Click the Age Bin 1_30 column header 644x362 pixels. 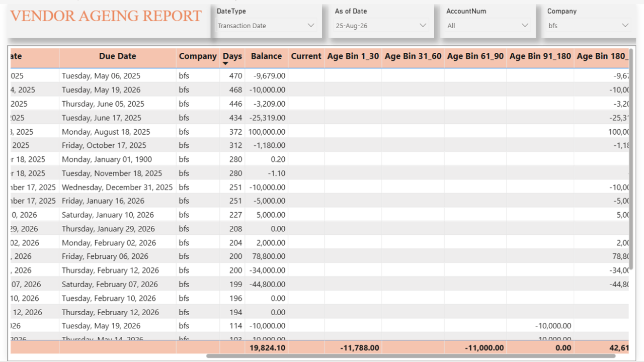click(353, 56)
